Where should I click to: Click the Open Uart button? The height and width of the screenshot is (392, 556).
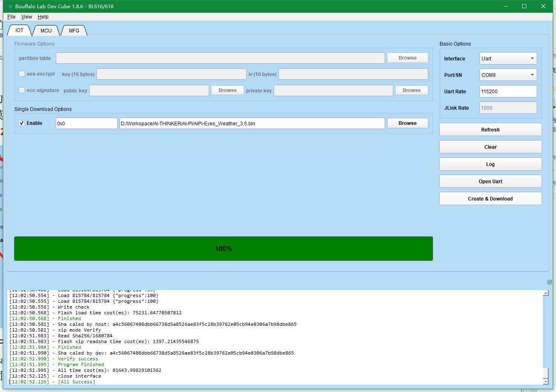click(x=491, y=181)
